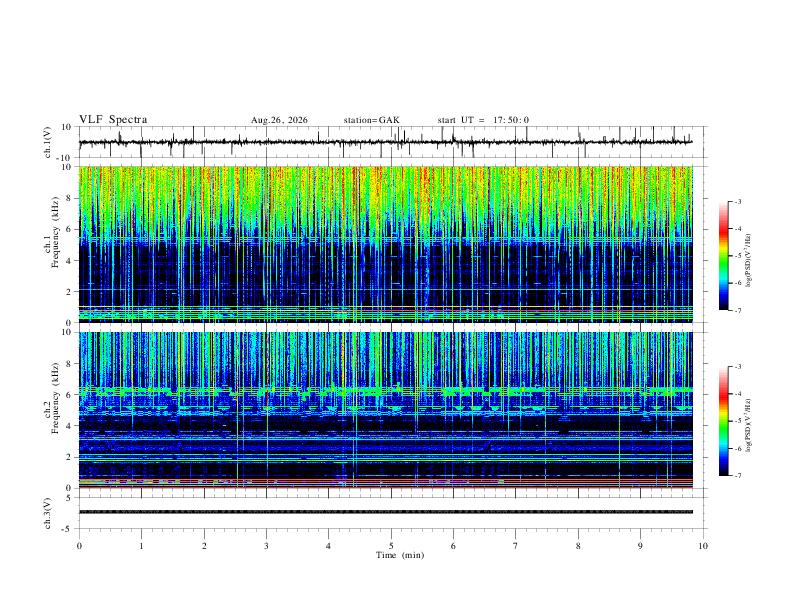Click the ch.3 waveform black band
792x612 pixels.
(x=386, y=512)
